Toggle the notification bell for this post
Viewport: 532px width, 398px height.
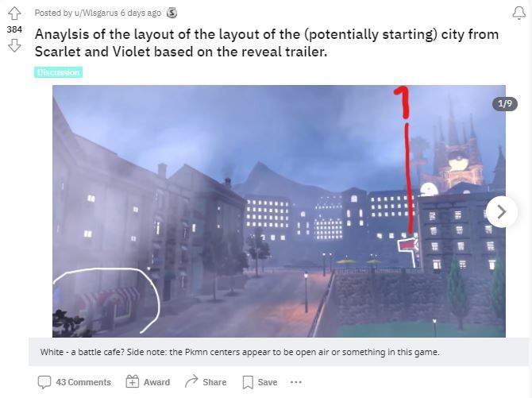(519, 13)
